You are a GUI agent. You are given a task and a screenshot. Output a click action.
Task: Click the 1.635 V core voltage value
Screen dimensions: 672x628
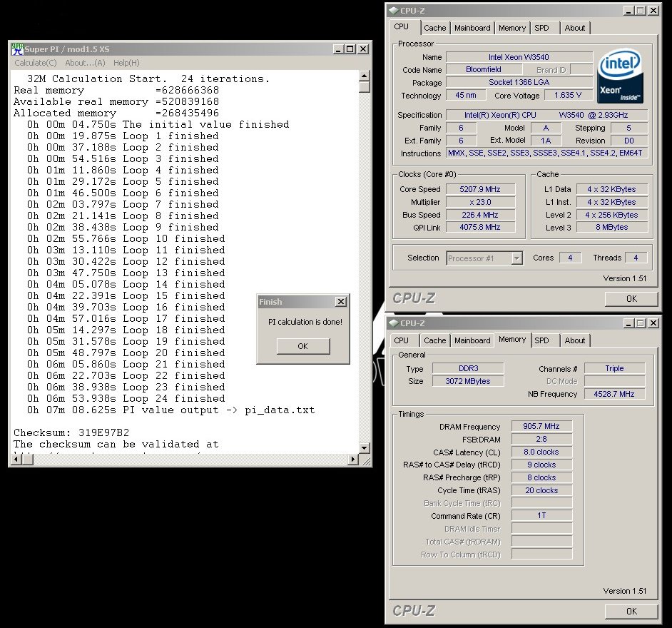pos(567,95)
